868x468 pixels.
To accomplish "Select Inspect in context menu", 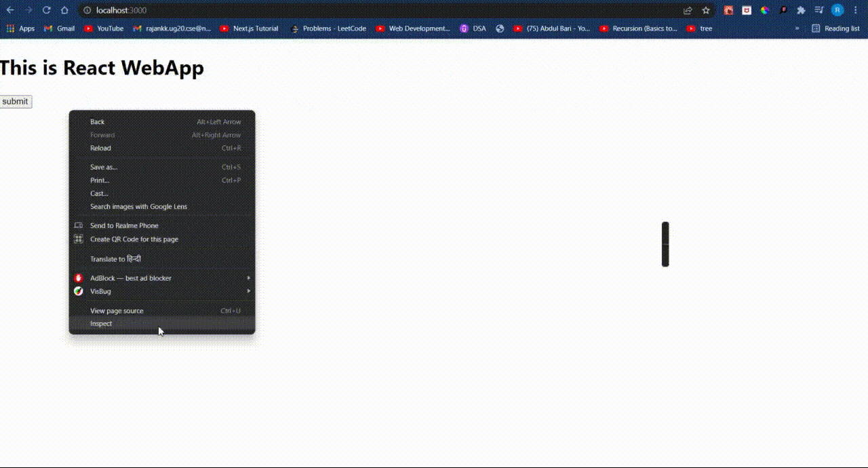I will pyautogui.click(x=102, y=324).
